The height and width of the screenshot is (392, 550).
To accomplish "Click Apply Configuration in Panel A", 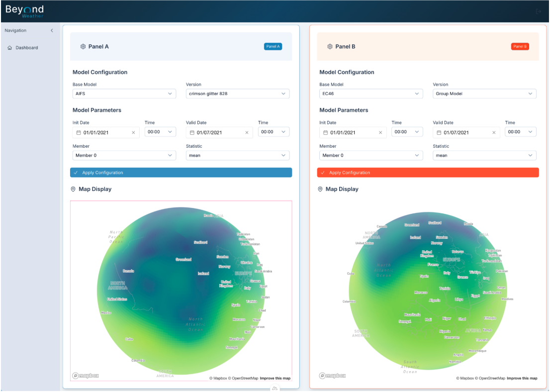I will click(x=181, y=173).
